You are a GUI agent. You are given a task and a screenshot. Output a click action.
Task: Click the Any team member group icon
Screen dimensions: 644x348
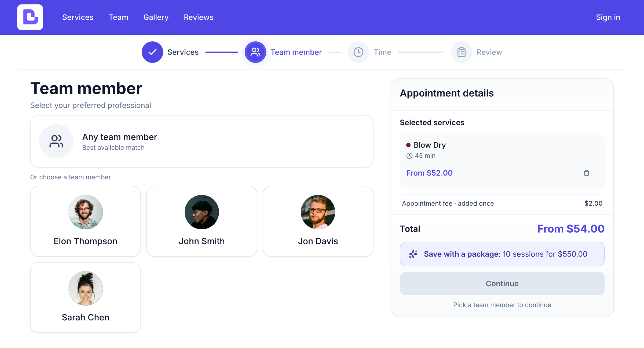(56, 141)
